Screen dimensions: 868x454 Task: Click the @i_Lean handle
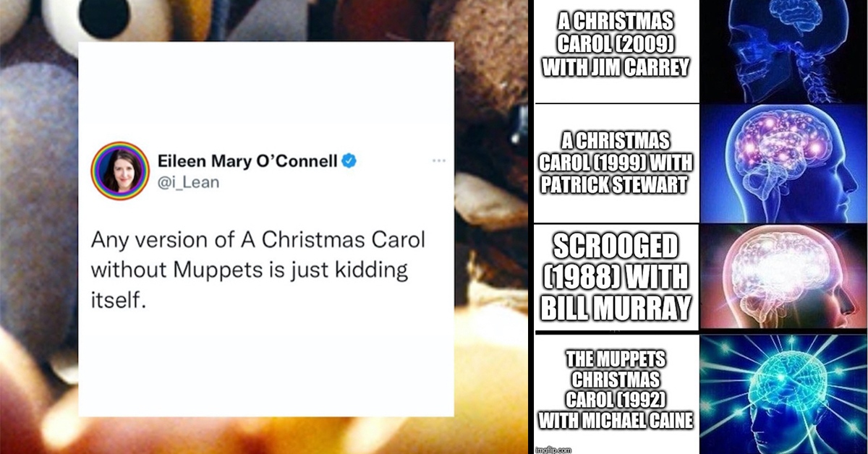(x=188, y=183)
